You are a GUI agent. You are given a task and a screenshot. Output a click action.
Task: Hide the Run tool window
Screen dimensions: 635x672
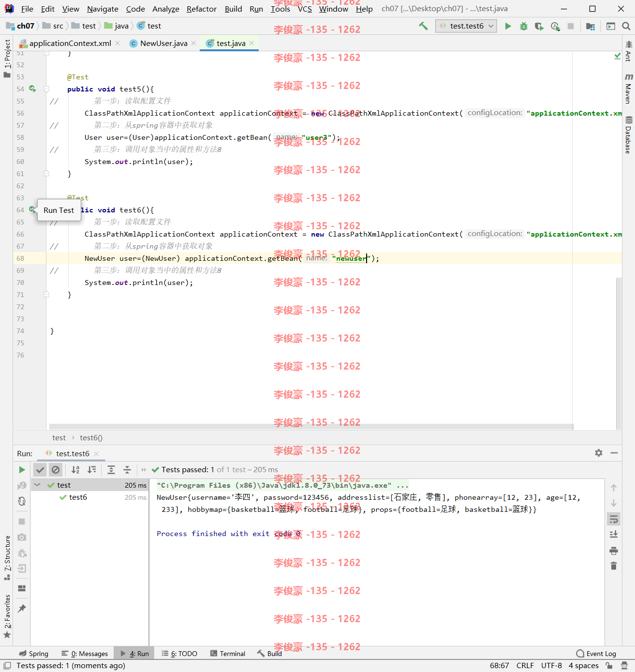[614, 453]
